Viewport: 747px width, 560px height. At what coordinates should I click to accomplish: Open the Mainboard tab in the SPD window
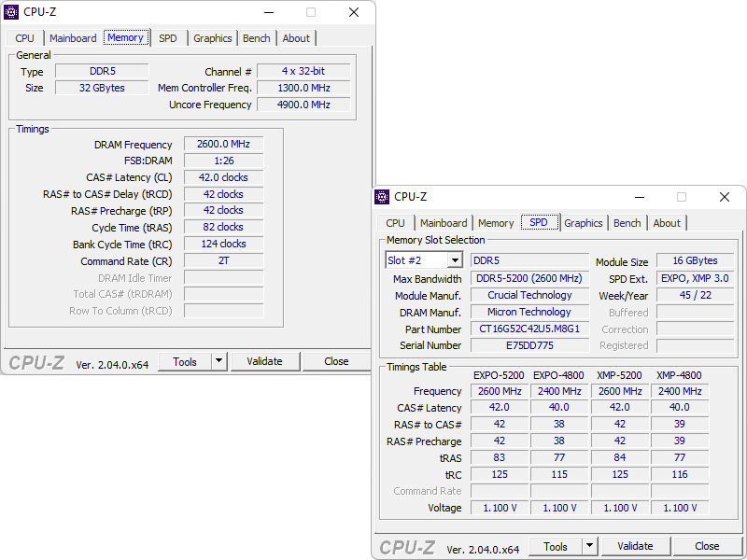click(444, 223)
